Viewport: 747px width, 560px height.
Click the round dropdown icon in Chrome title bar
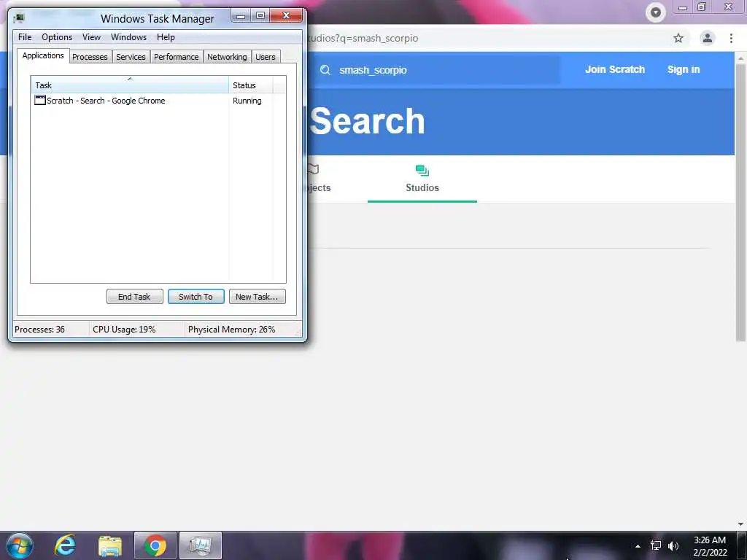click(x=656, y=12)
